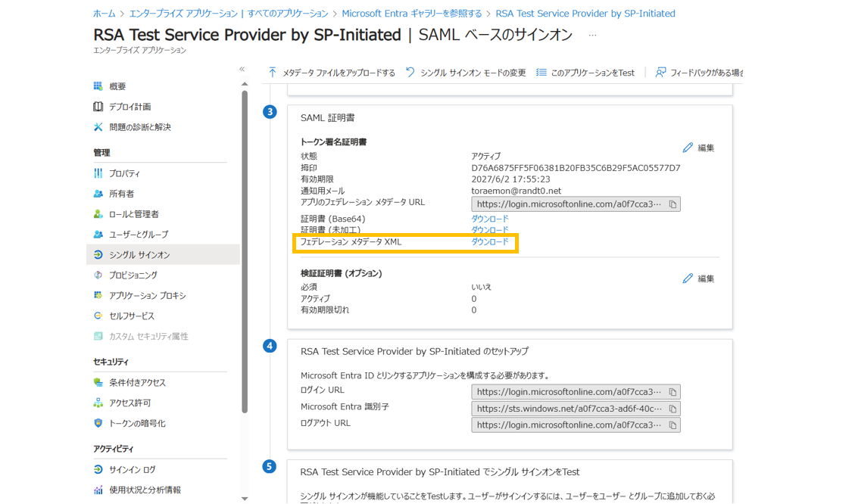852x504 pixels.
Task: Edit the トークン署名証明書 section
Action: pyautogui.click(x=698, y=148)
